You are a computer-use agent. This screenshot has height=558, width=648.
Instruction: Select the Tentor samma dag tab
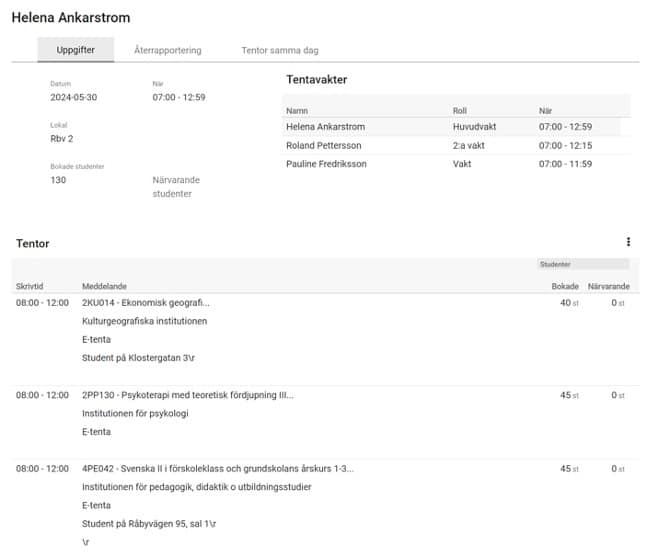pyautogui.click(x=280, y=50)
